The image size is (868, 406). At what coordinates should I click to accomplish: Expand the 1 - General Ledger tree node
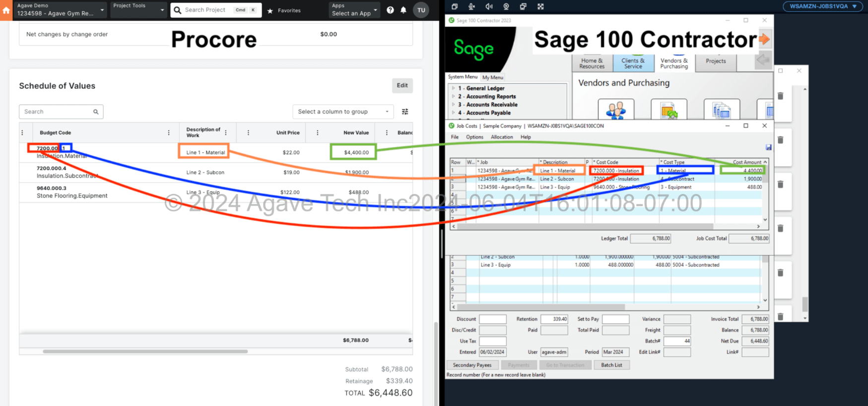(x=453, y=88)
